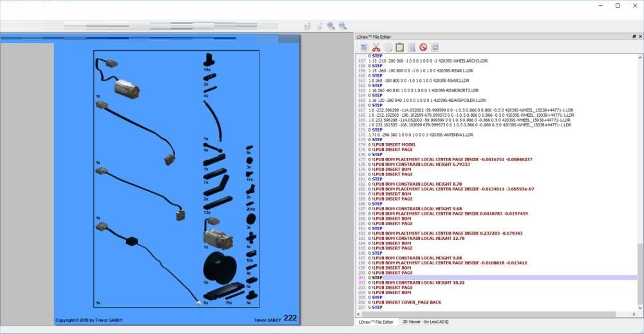Close the LDraw File Editor panel
644x334 pixels.
pyautogui.click(x=640, y=37)
